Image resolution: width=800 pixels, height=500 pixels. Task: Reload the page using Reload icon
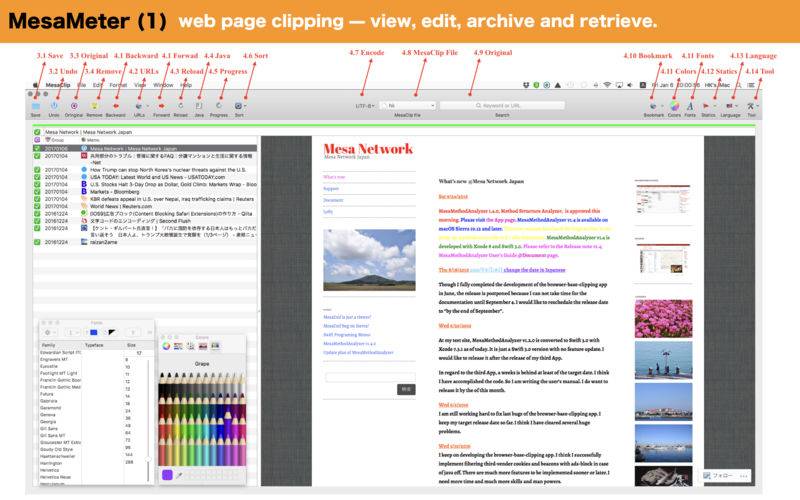click(181, 106)
